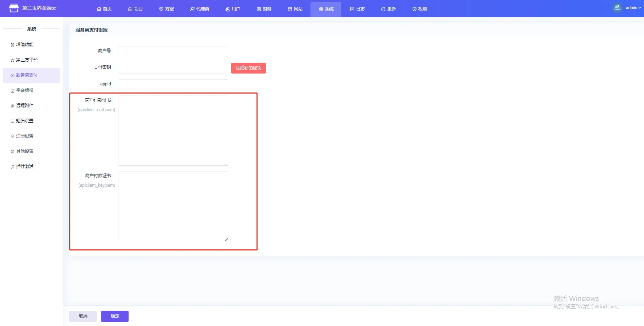Go to the 首页 home tab
This screenshot has height=326, width=644.
coord(104,9)
